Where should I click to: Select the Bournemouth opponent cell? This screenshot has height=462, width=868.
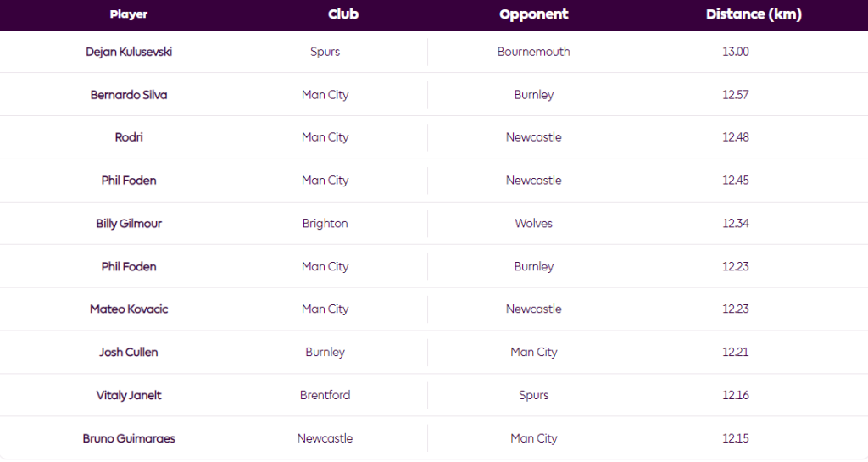534,52
